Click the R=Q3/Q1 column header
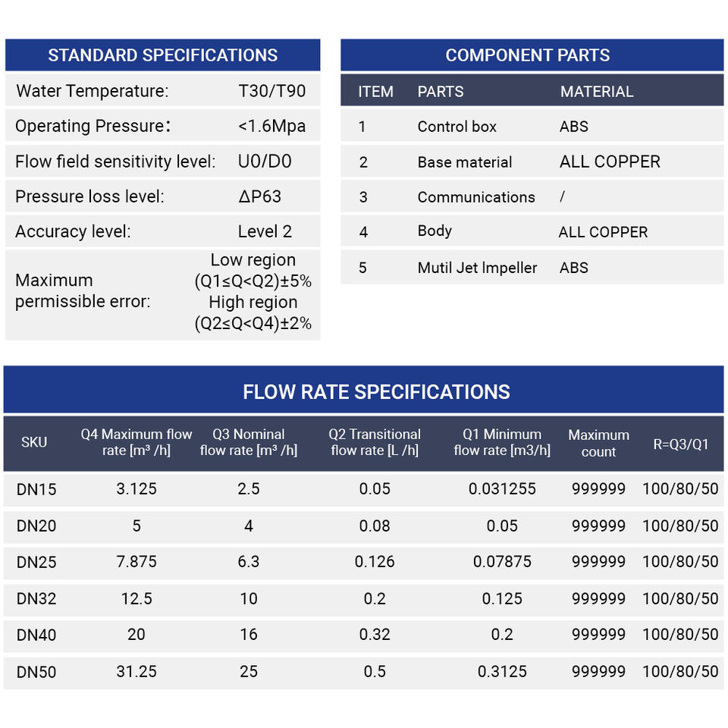 point(680,444)
